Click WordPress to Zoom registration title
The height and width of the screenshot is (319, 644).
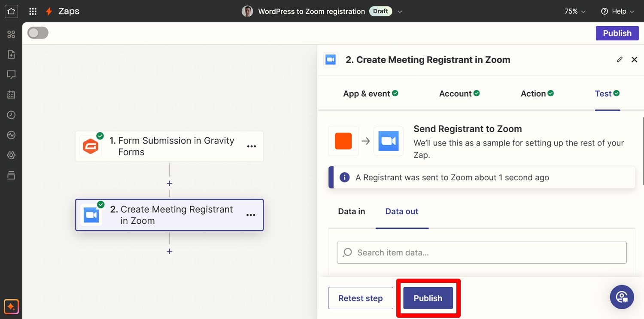(311, 12)
